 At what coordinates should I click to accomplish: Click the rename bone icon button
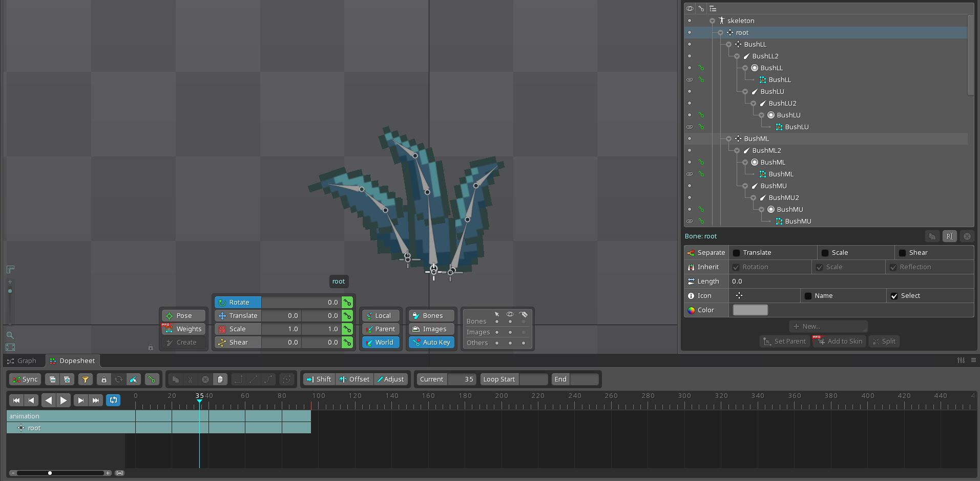949,236
